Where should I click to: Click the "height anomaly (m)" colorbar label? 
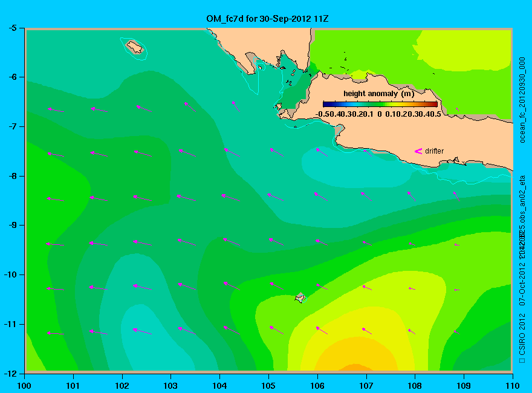coord(378,93)
